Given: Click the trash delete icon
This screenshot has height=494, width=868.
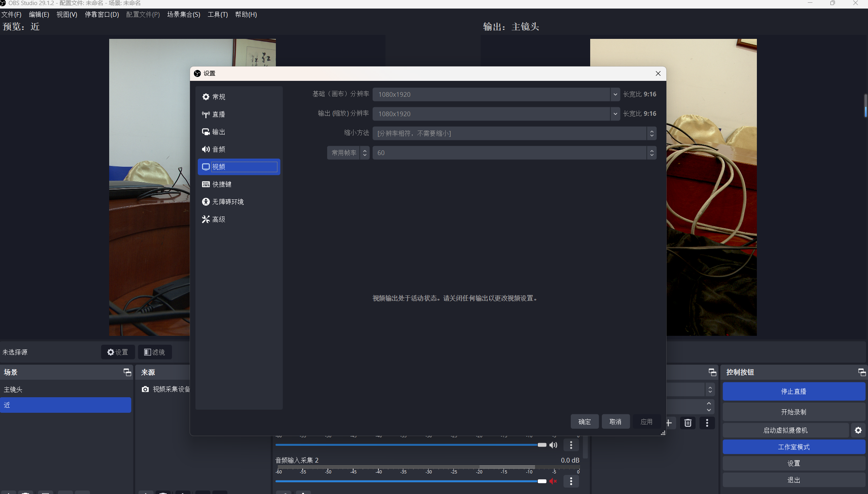Looking at the screenshot, I should click(687, 422).
